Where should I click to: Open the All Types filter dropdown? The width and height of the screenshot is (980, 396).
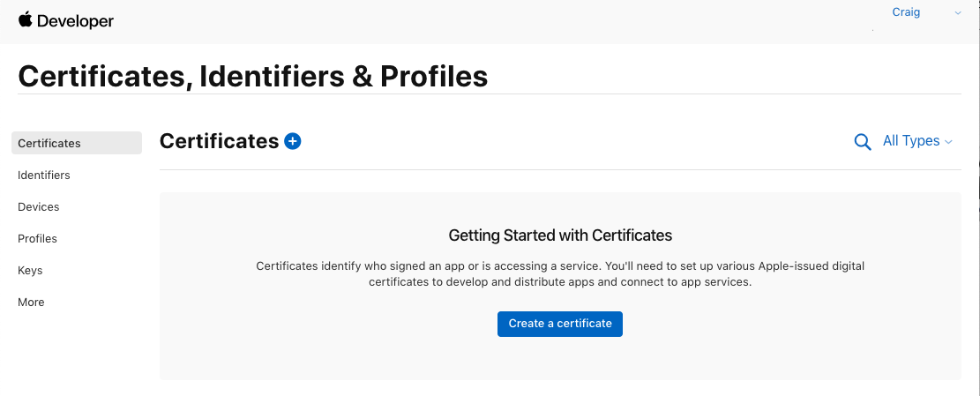point(917,141)
